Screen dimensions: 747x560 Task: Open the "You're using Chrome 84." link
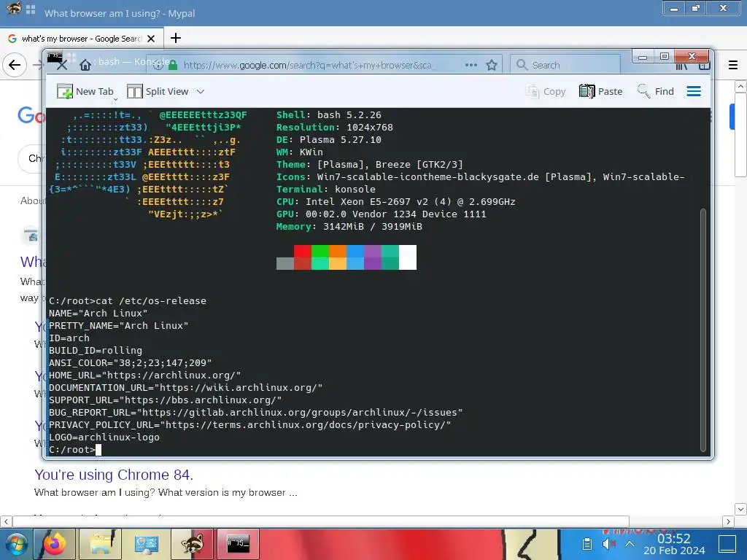[113, 475]
